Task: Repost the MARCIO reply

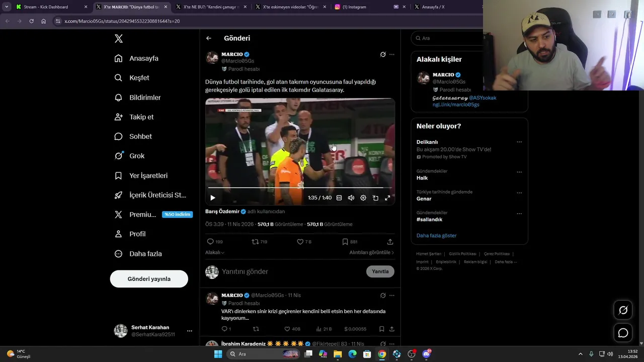Action: [x=256, y=329]
